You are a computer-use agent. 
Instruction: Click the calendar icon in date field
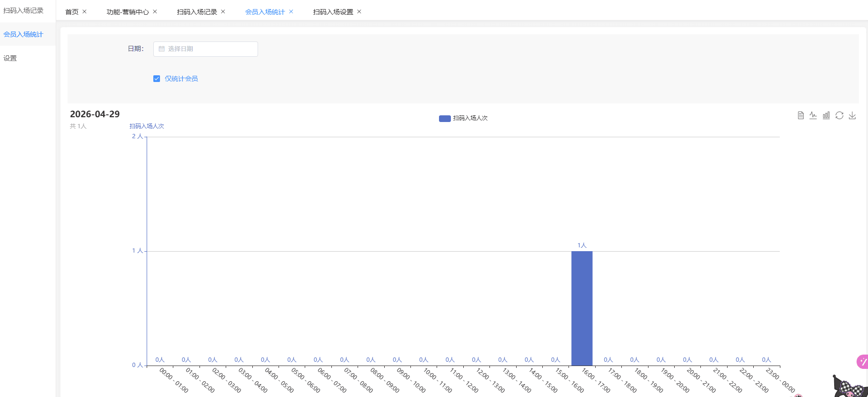(162, 49)
